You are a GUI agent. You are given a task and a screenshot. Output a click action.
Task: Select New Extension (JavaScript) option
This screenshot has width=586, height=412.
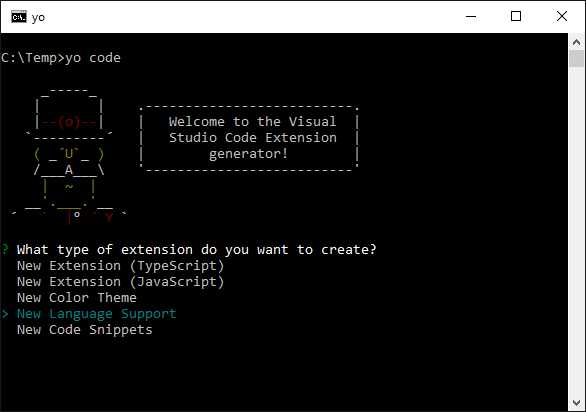[120, 282]
